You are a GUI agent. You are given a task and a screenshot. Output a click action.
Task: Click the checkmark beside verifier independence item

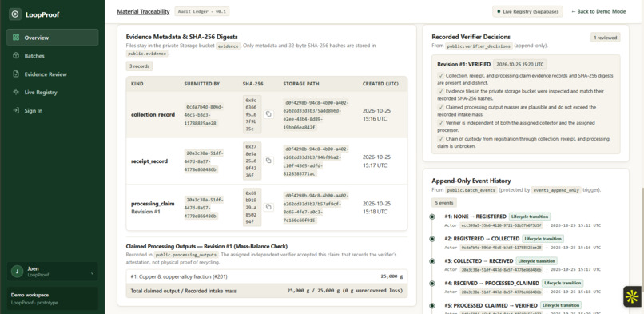(x=441, y=123)
